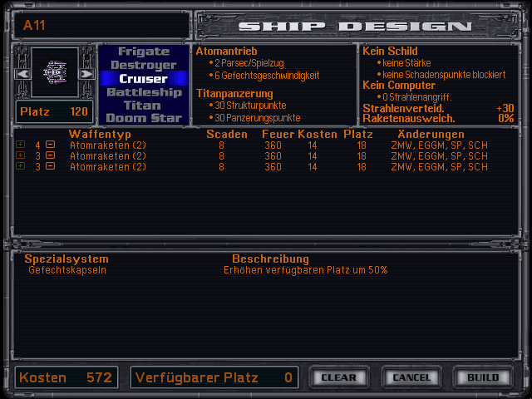Open the Titanpanzerung armor selection

234,93
